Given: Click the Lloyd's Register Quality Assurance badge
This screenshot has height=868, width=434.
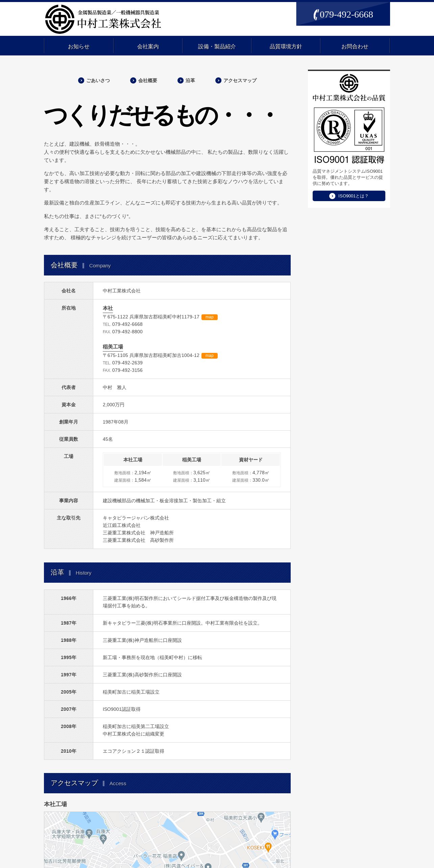Looking at the screenshot, I should (x=334, y=128).
